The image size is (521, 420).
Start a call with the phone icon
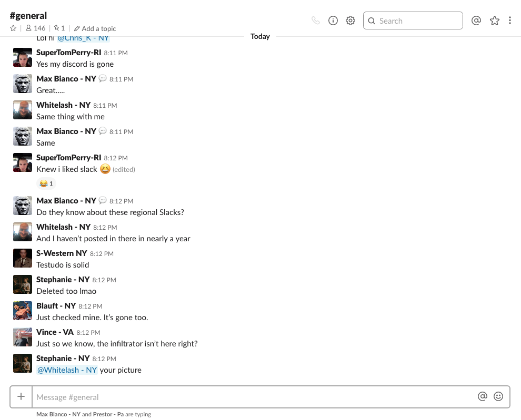[x=315, y=21]
